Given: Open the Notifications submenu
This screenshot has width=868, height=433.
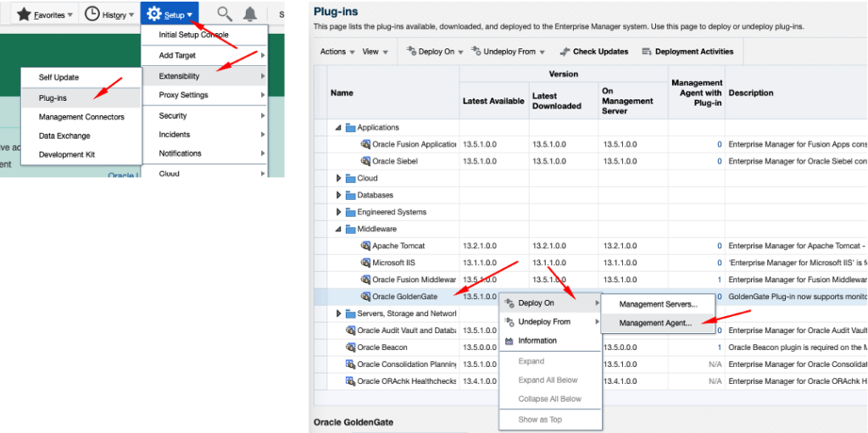Looking at the screenshot, I should point(205,153).
